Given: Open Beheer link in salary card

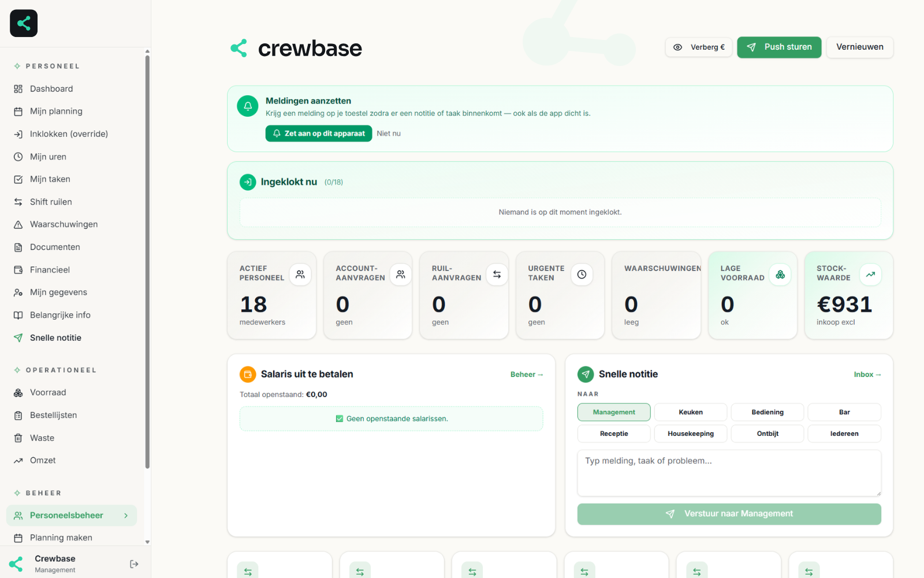Looking at the screenshot, I should pyautogui.click(x=527, y=375).
